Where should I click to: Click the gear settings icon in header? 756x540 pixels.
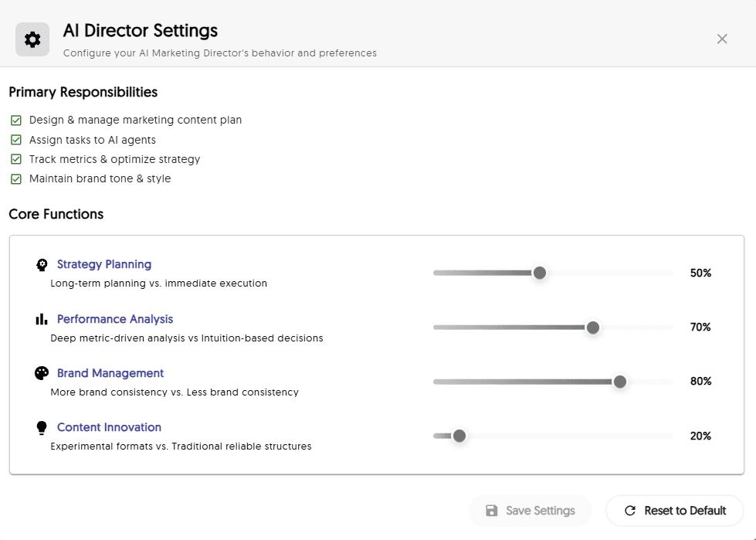pyautogui.click(x=32, y=39)
